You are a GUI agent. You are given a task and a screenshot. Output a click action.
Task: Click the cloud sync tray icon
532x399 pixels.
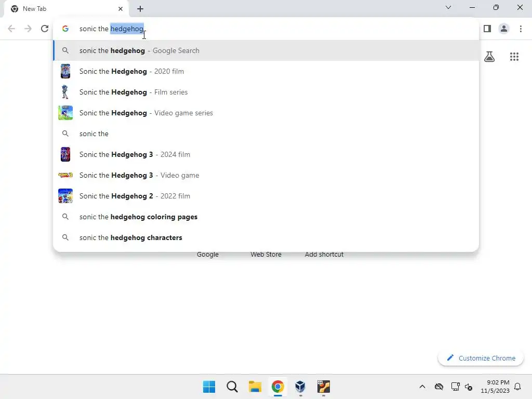[438, 387]
